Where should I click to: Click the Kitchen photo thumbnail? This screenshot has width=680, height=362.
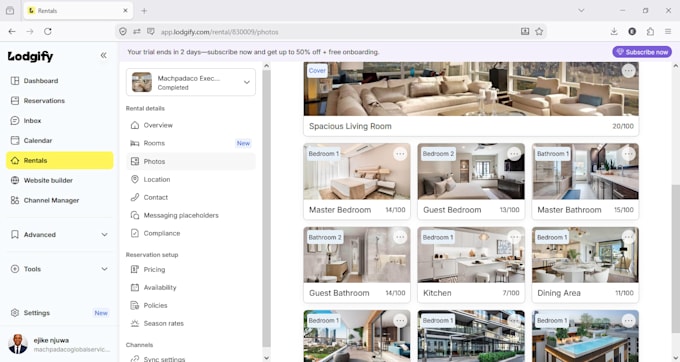pos(471,255)
